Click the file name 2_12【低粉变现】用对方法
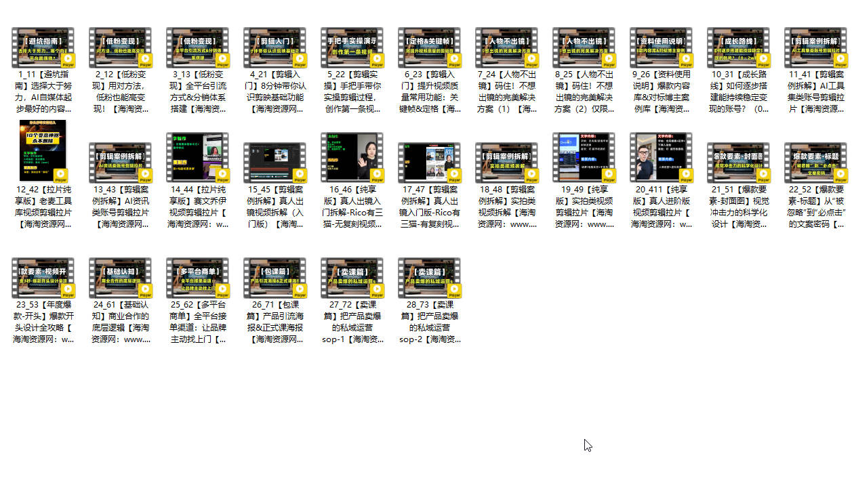 (x=121, y=91)
